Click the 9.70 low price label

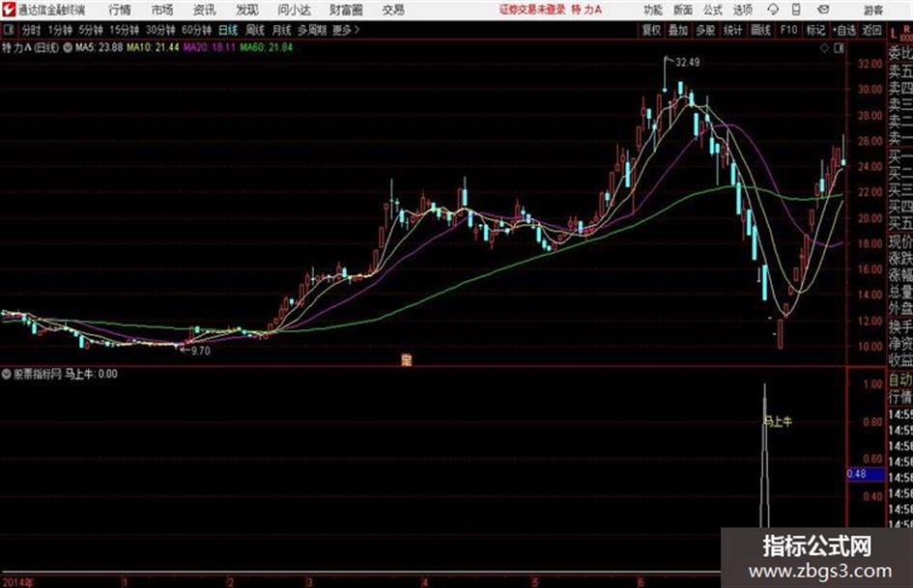coord(201,350)
